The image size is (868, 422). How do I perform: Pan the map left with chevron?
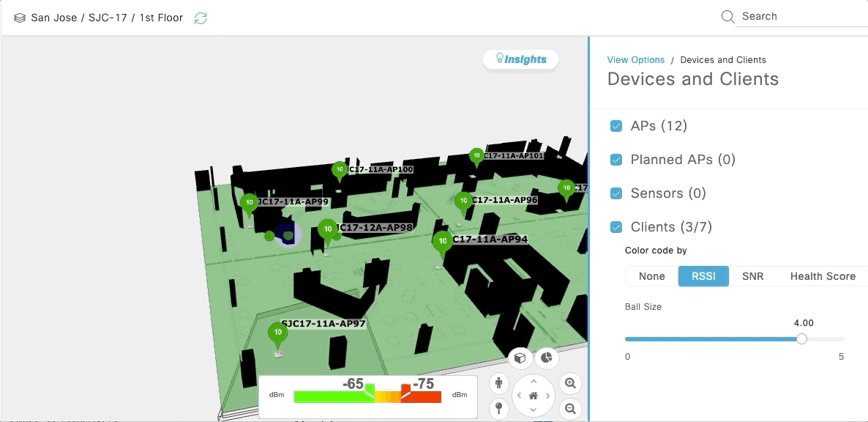pyautogui.click(x=520, y=396)
